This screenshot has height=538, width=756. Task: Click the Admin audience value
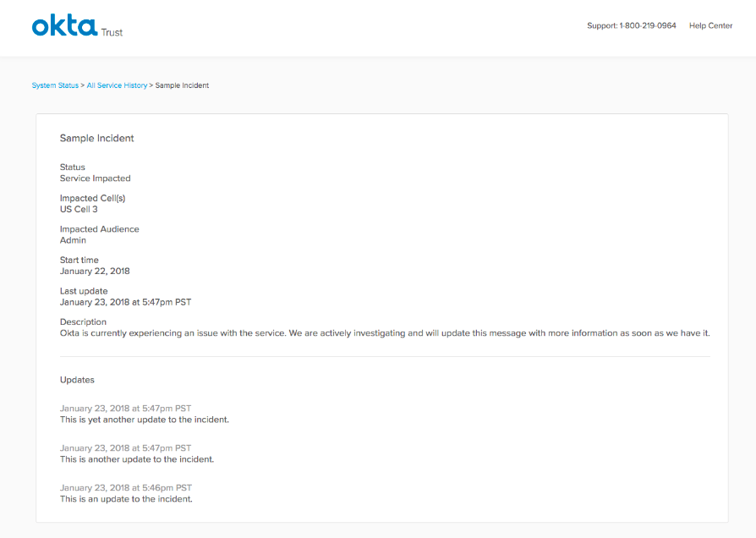point(73,240)
